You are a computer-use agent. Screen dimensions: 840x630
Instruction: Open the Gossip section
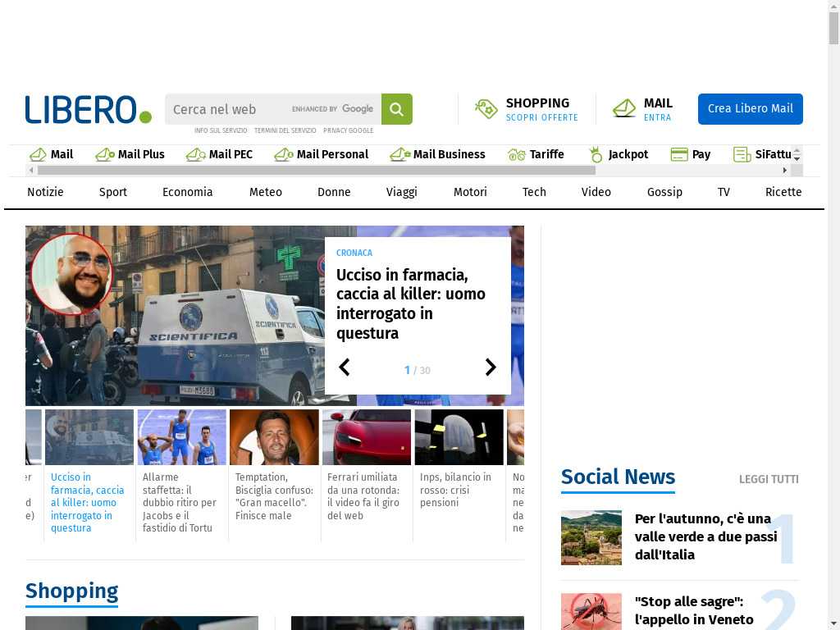[x=664, y=192]
